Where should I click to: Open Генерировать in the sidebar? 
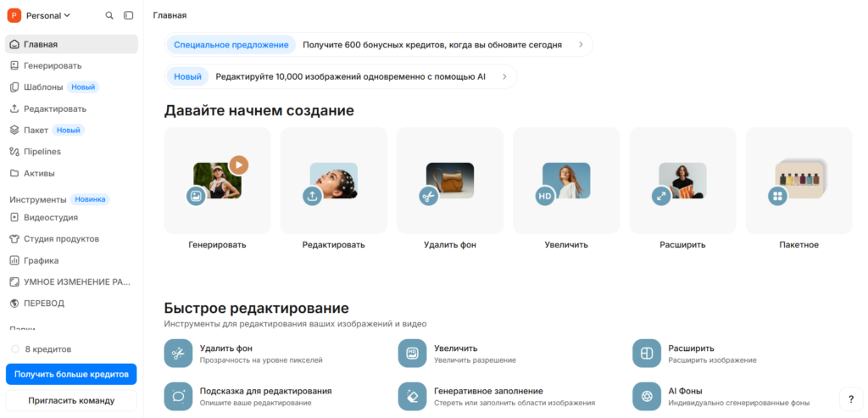point(71,65)
